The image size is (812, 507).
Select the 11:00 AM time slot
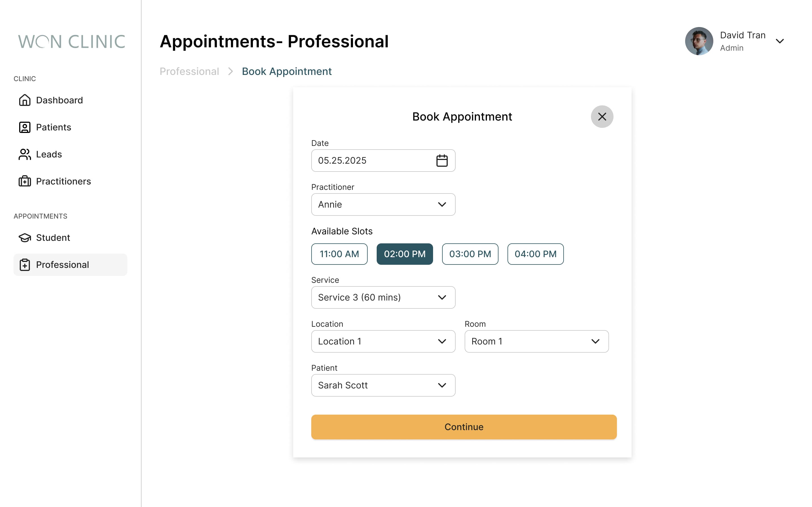tap(339, 254)
